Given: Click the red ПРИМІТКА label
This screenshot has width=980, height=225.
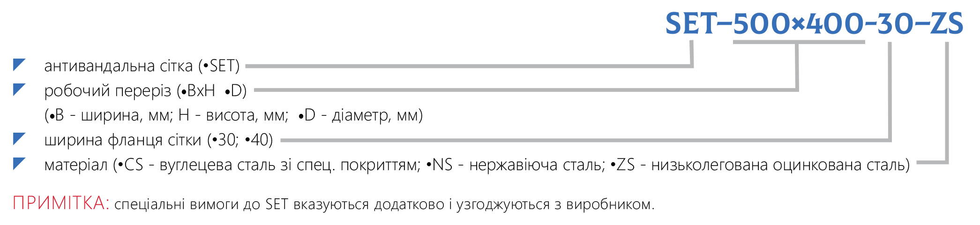Looking at the screenshot, I should (61, 203).
